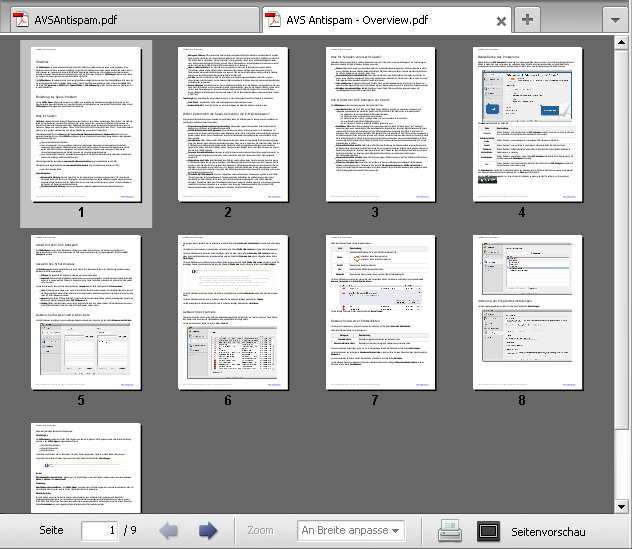The height and width of the screenshot is (549, 632).
Task: Open page 7 thumbnail
Action: pyautogui.click(x=380, y=312)
